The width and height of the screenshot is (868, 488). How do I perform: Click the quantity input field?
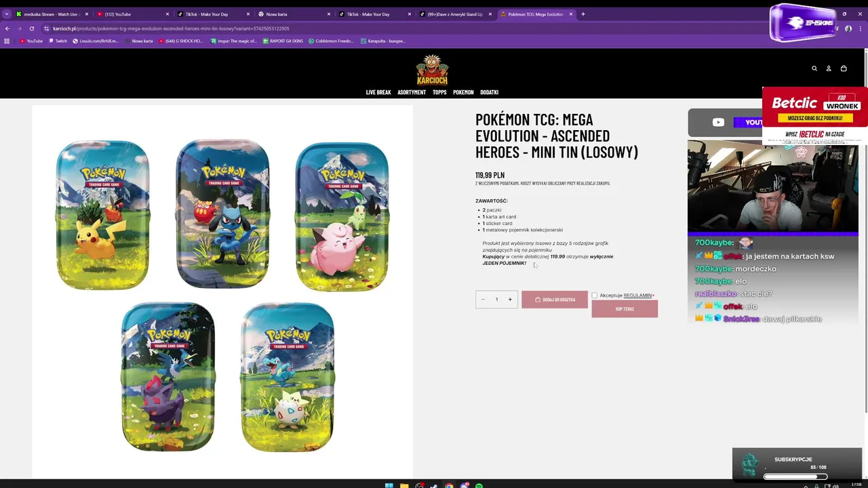point(496,300)
